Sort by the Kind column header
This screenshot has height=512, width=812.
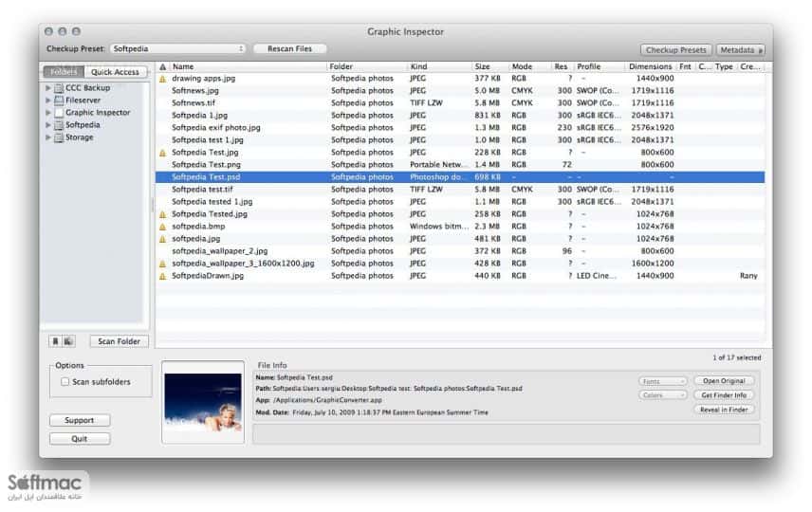tap(439, 66)
